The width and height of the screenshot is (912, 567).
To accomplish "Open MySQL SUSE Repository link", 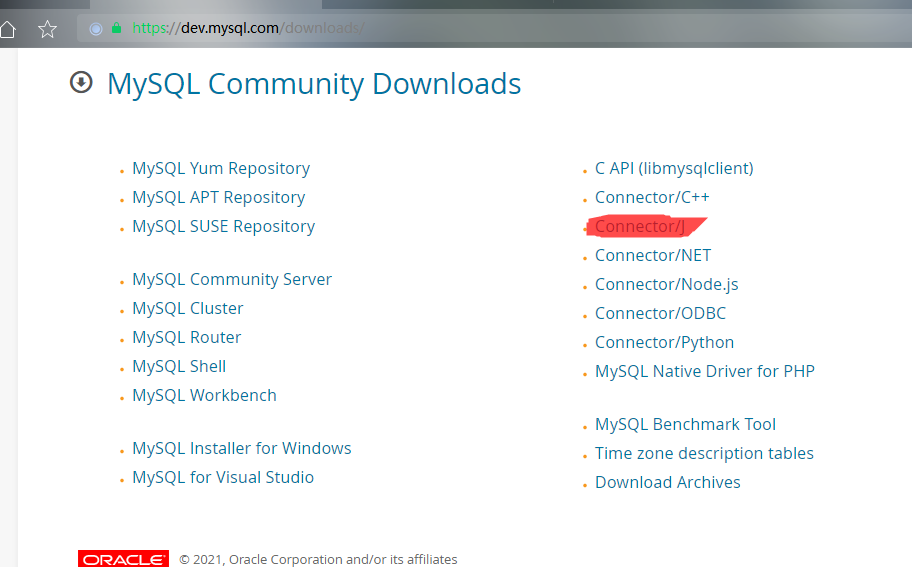I will coord(223,227).
